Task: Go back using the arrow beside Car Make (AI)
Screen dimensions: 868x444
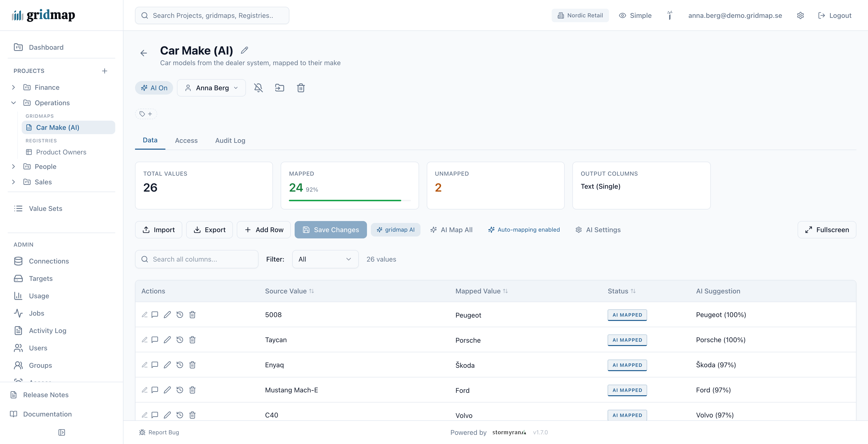Action: pyautogui.click(x=143, y=53)
